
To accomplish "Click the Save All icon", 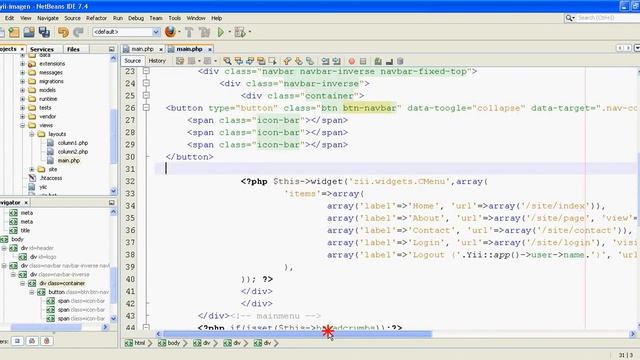I will [44, 32].
